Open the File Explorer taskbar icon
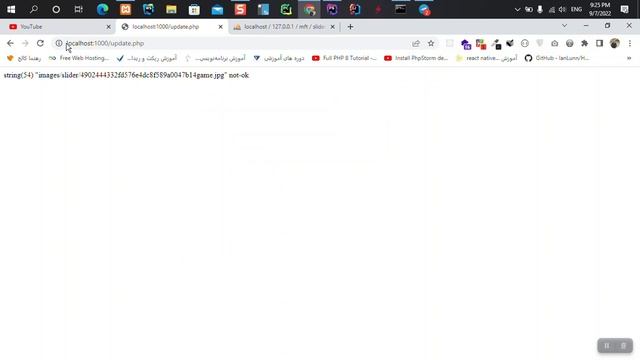Viewport: 640px width, 360px height. tap(171, 9)
